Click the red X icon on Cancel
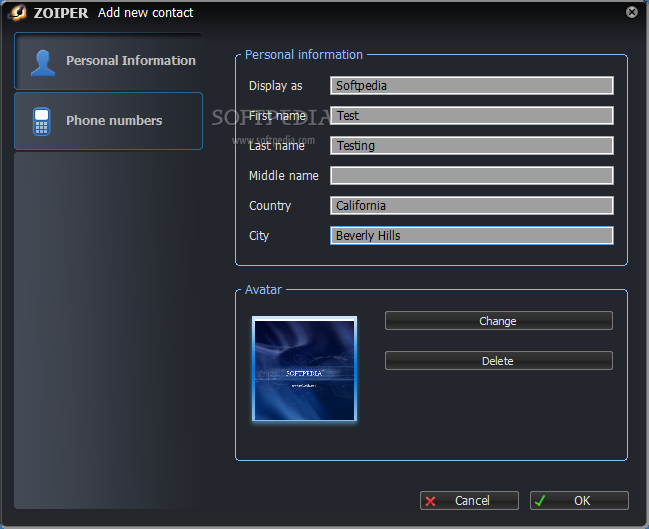 [x=430, y=501]
